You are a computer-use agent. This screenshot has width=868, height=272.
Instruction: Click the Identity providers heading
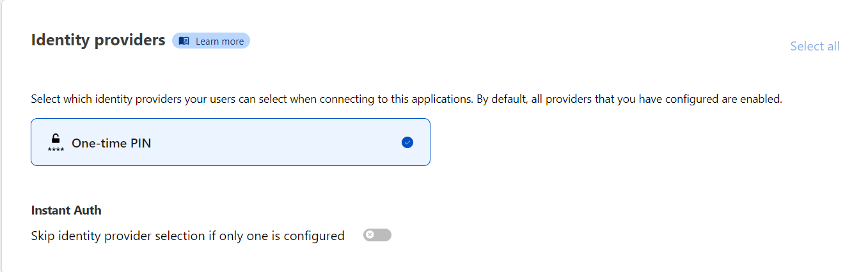98,40
